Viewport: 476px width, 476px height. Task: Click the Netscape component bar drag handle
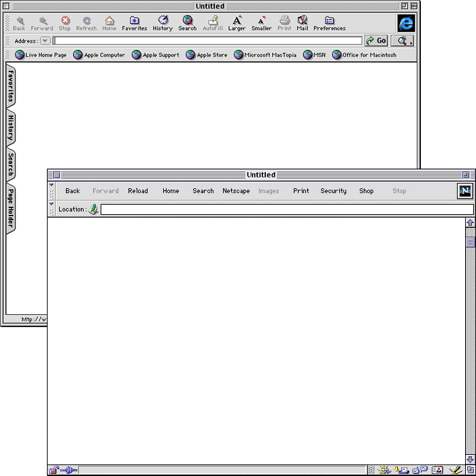point(371,471)
